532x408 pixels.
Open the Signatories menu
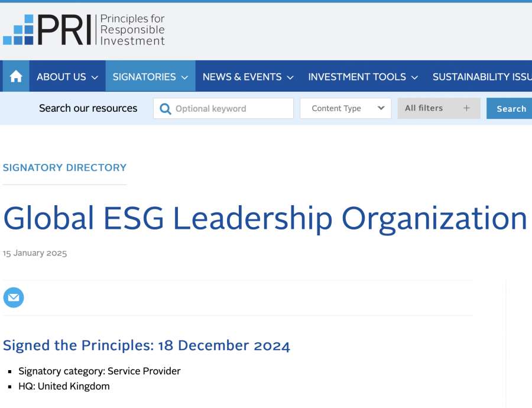144,77
